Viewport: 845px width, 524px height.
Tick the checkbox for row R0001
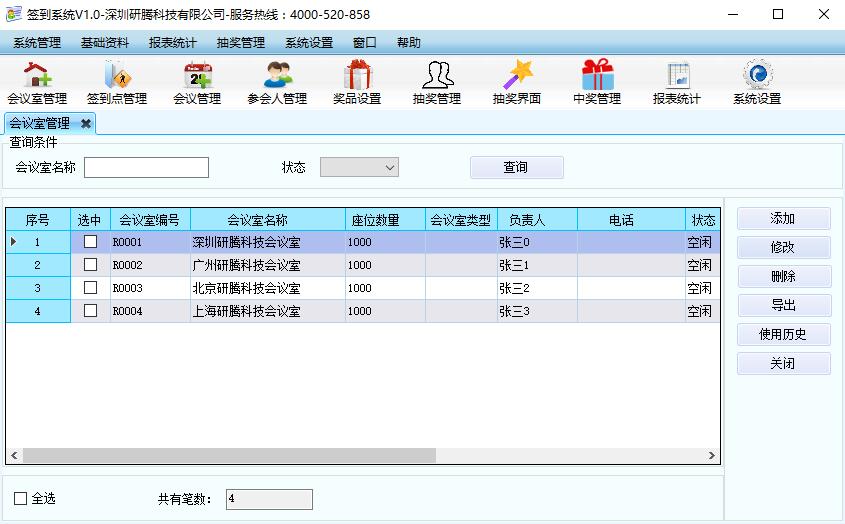pyautogui.click(x=91, y=242)
